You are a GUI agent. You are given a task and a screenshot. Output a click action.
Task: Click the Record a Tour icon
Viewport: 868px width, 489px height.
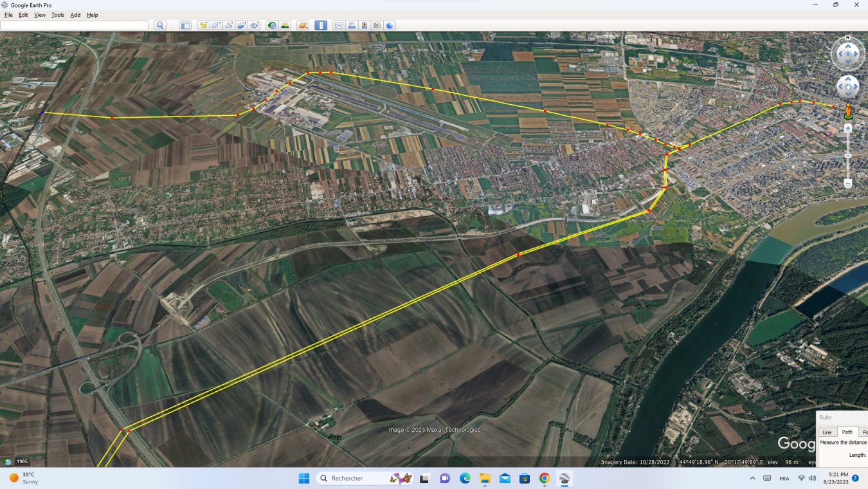click(x=255, y=26)
